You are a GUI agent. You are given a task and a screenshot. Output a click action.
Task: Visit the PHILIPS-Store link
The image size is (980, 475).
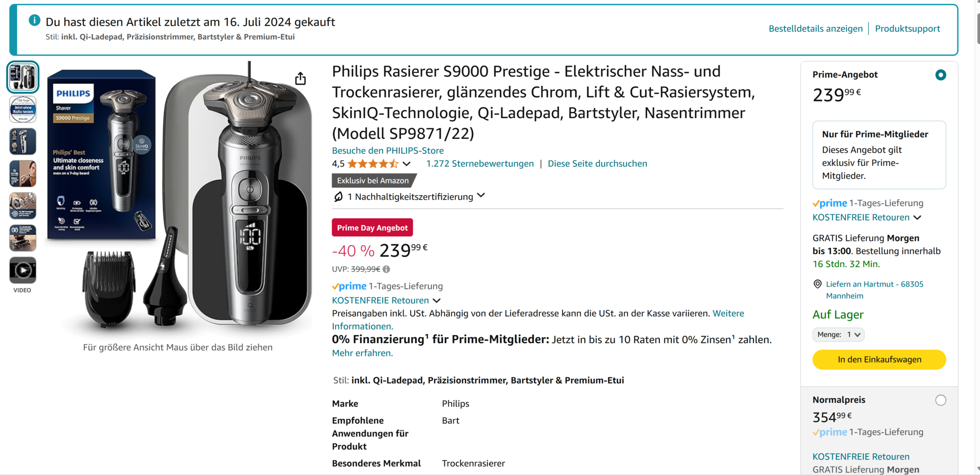(387, 151)
